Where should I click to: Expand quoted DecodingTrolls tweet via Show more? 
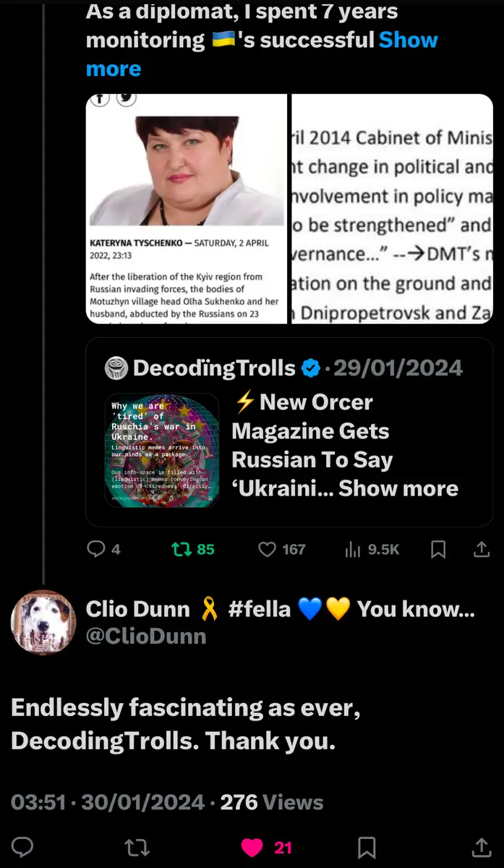point(398,488)
